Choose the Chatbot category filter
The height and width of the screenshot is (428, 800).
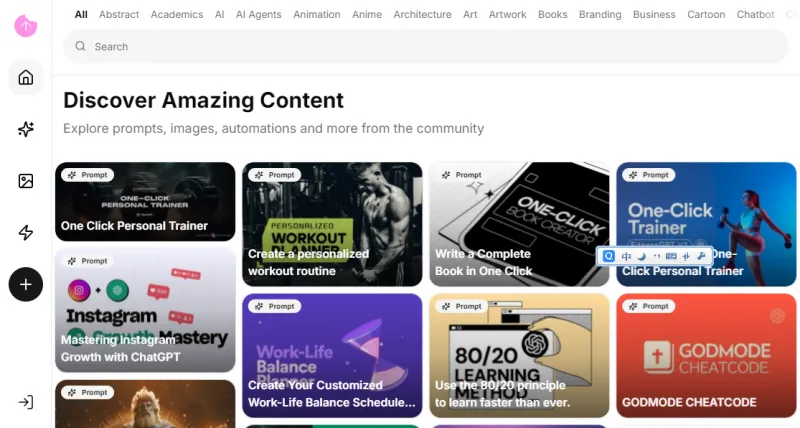[x=756, y=14]
